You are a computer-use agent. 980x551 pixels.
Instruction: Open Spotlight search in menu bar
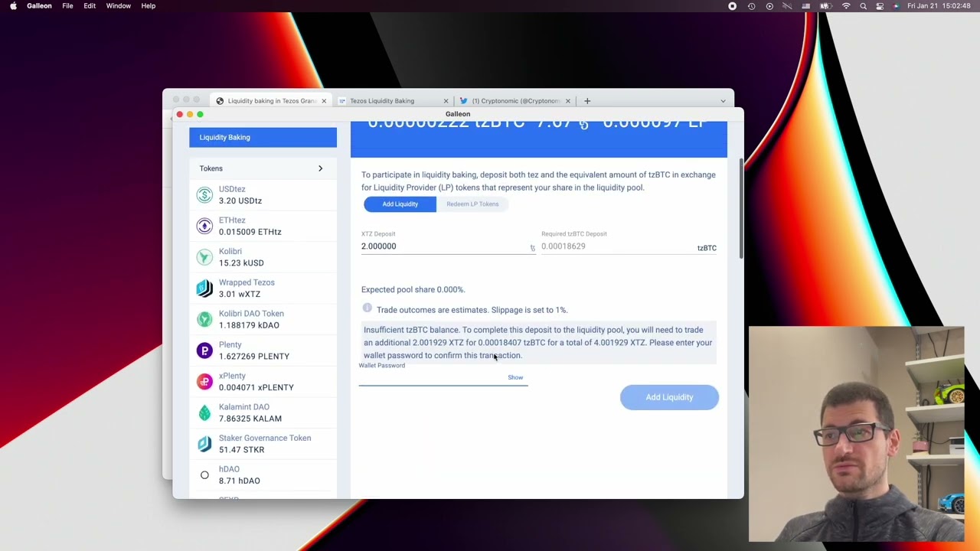coord(863,6)
